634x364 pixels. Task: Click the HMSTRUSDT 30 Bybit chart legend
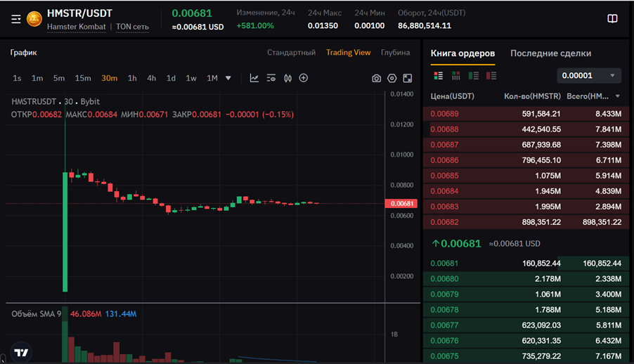click(x=56, y=101)
